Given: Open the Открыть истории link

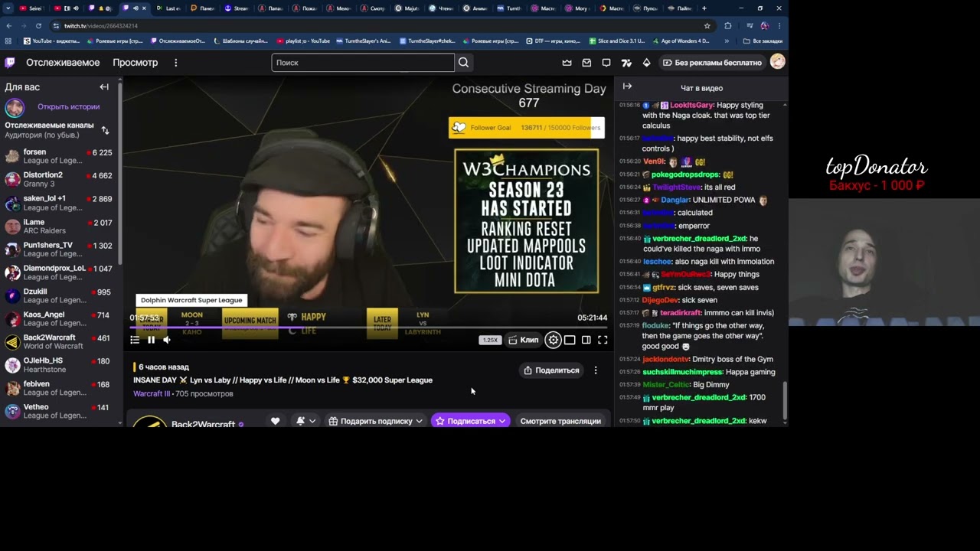Looking at the screenshot, I should pos(69,107).
